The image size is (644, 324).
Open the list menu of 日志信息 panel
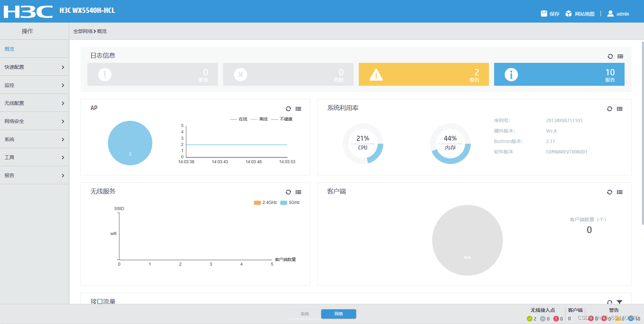(620, 56)
